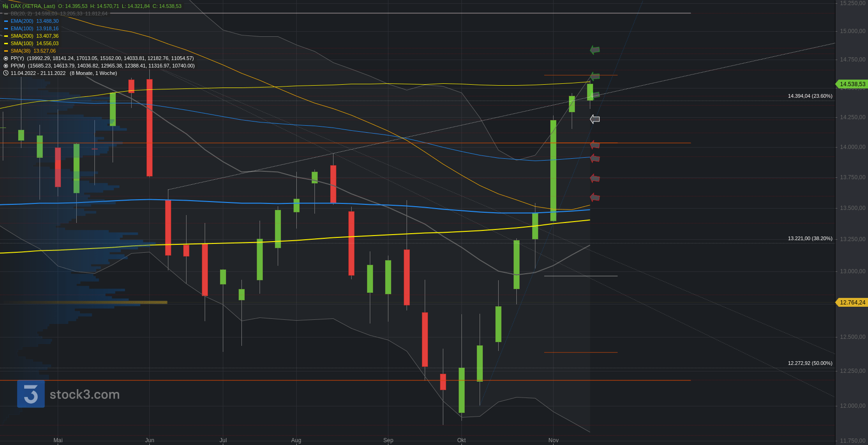
Task: Toggle the EMA(200) indicator legend entry
Action: coord(34,21)
